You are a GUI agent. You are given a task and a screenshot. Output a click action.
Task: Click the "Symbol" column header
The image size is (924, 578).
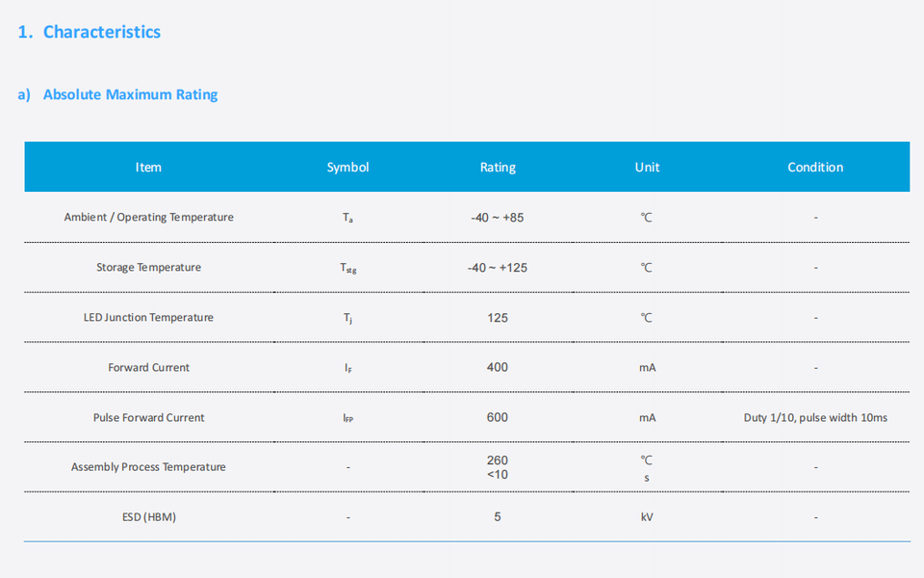(347, 167)
